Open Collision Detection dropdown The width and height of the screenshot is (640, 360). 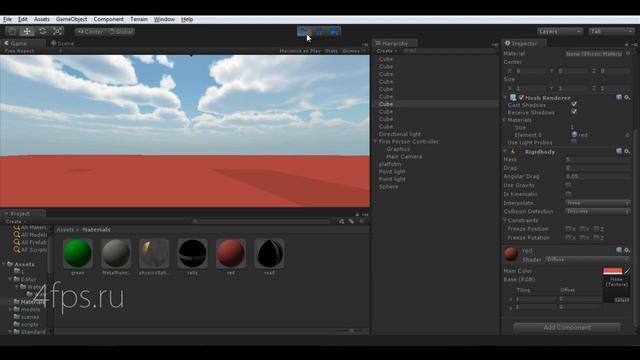point(598,211)
